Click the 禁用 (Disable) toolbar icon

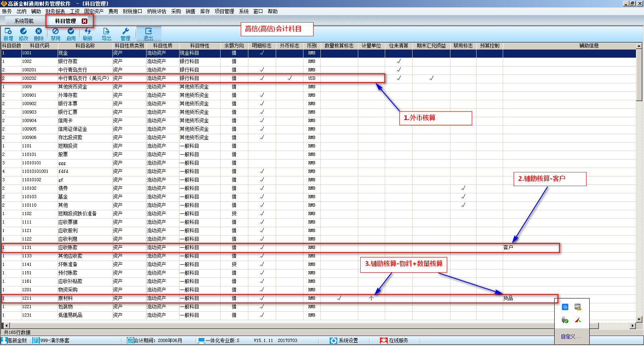coord(56,34)
